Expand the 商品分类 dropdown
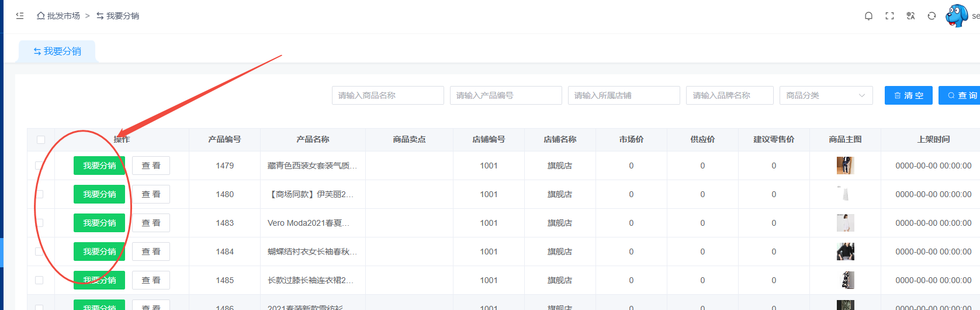Image resolution: width=980 pixels, height=310 pixels. pos(826,95)
